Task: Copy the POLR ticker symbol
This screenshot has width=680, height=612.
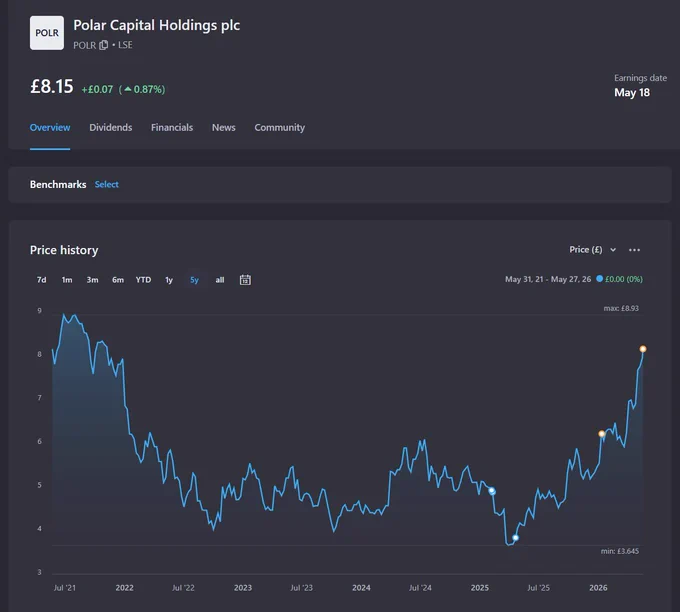Action: coord(103,45)
